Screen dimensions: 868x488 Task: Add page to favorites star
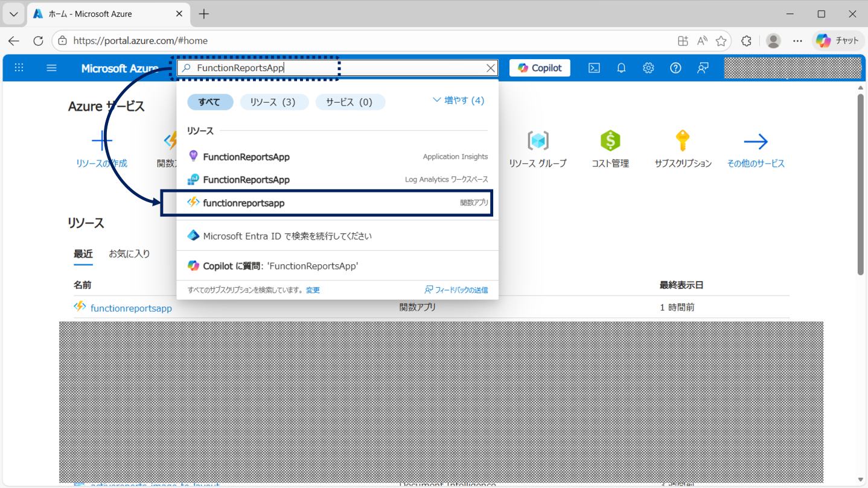721,41
